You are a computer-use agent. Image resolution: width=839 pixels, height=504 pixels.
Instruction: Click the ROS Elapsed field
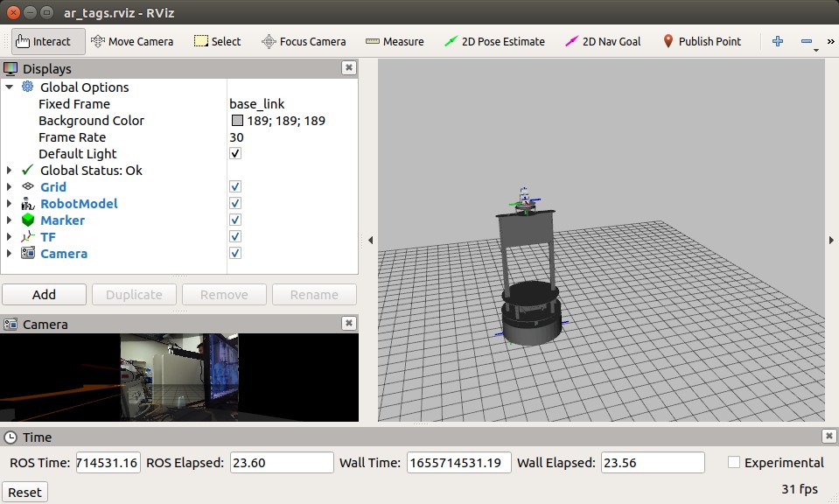282,462
